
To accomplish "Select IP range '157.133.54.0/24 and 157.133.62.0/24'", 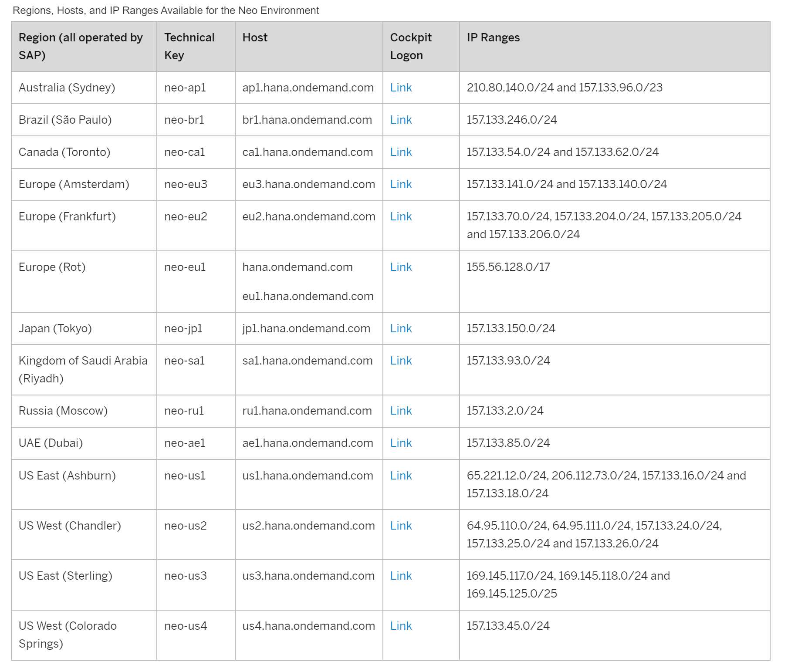I will click(x=563, y=152).
